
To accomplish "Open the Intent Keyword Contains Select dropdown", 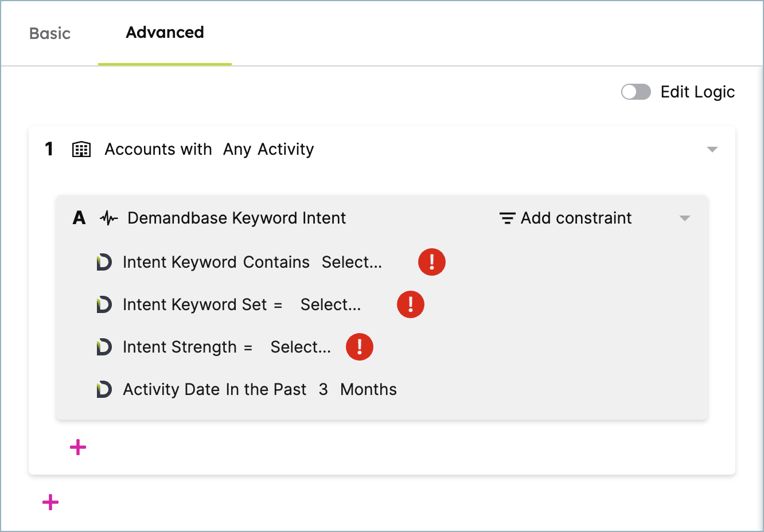I will coord(351,262).
